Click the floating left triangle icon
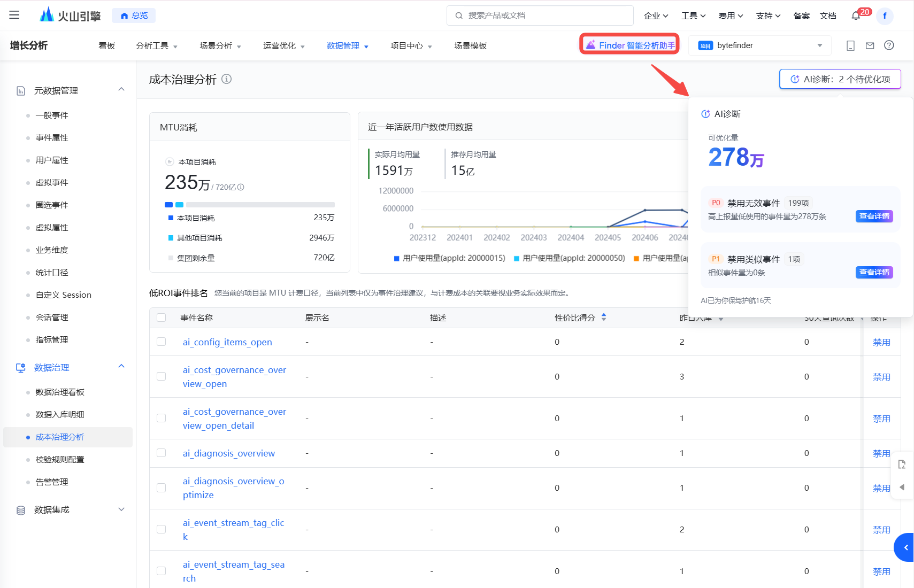Viewport: 914px width, 588px height. pyautogui.click(x=902, y=487)
